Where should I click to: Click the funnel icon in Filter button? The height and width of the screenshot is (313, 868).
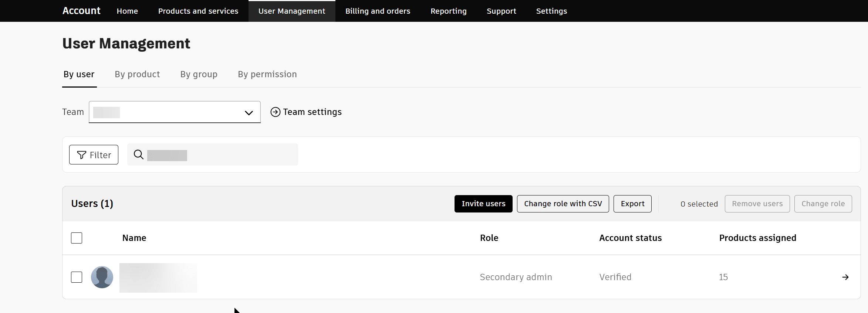point(82,155)
